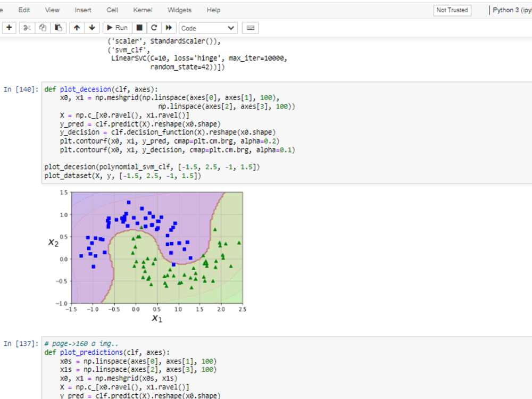Click into the plot_decesion code cell

point(287,132)
